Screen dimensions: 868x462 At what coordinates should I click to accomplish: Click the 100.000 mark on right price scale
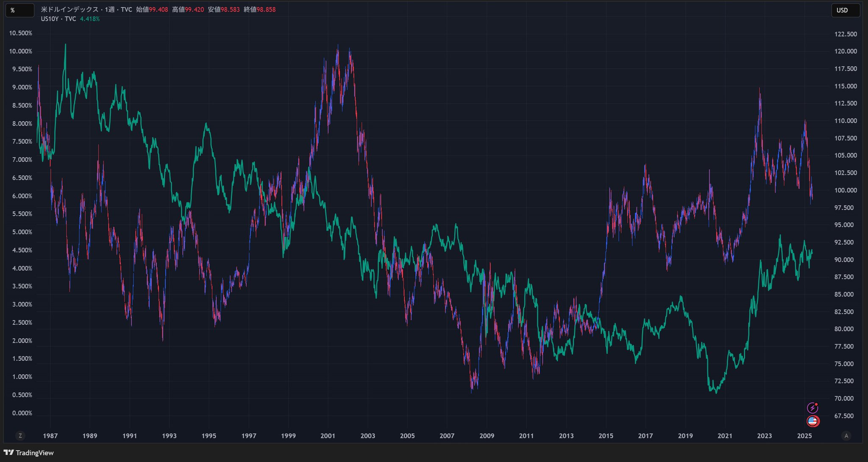coord(845,190)
